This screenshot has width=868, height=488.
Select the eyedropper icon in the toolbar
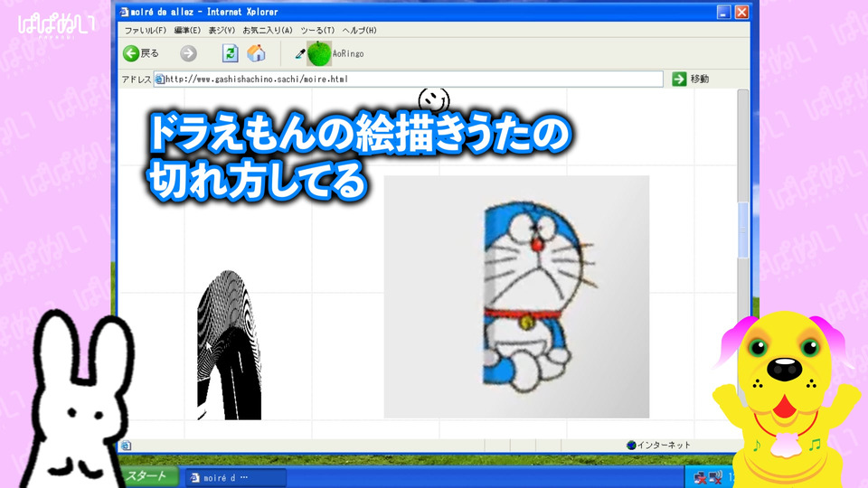(299, 53)
